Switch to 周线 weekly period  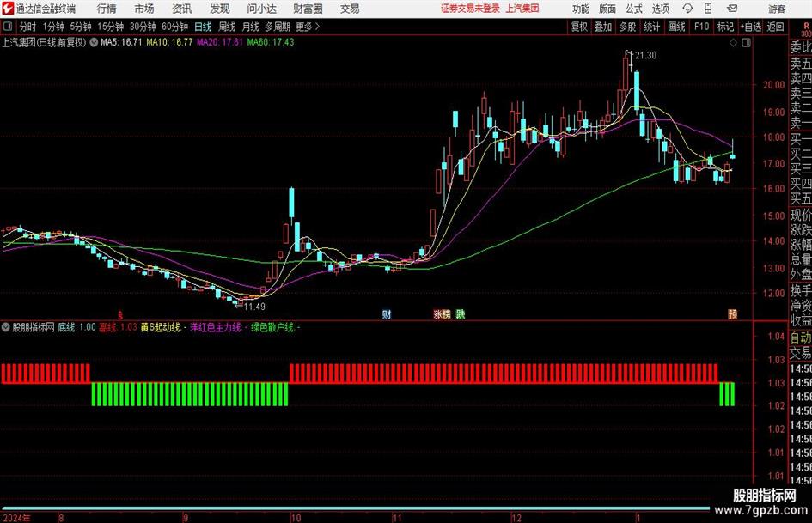pyautogui.click(x=227, y=27)
